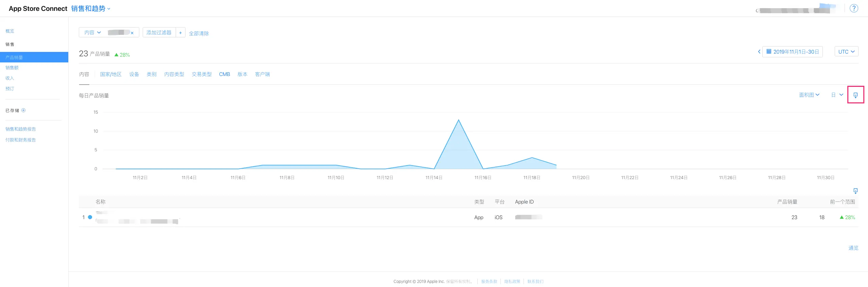Switch to the 国家/地区 tab
Image resolution: width=868 pixels, height=287 pixels.
pos(111,74)
